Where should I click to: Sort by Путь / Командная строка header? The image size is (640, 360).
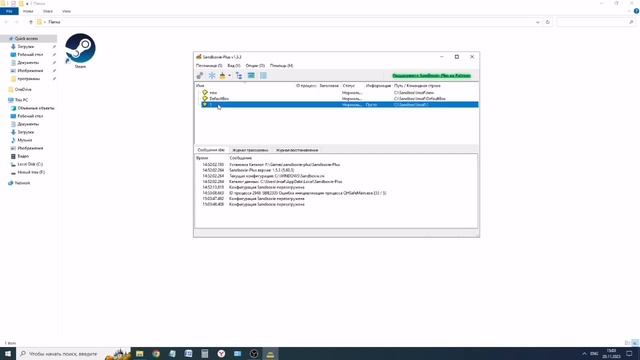coord(417,86)
